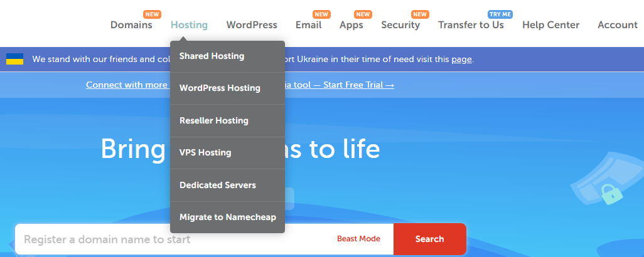Screen dimensions: 644x257
Task: Open the Domains menu
Action: coord(131,25)
